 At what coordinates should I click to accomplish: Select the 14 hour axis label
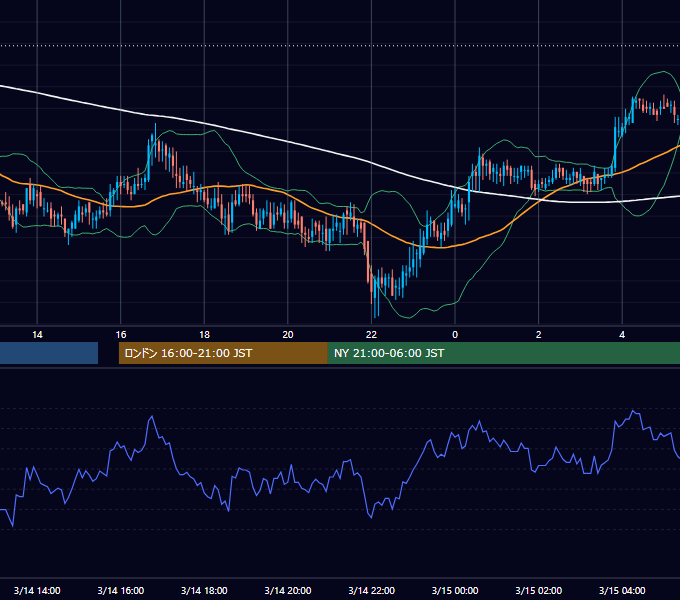[37, 335]
